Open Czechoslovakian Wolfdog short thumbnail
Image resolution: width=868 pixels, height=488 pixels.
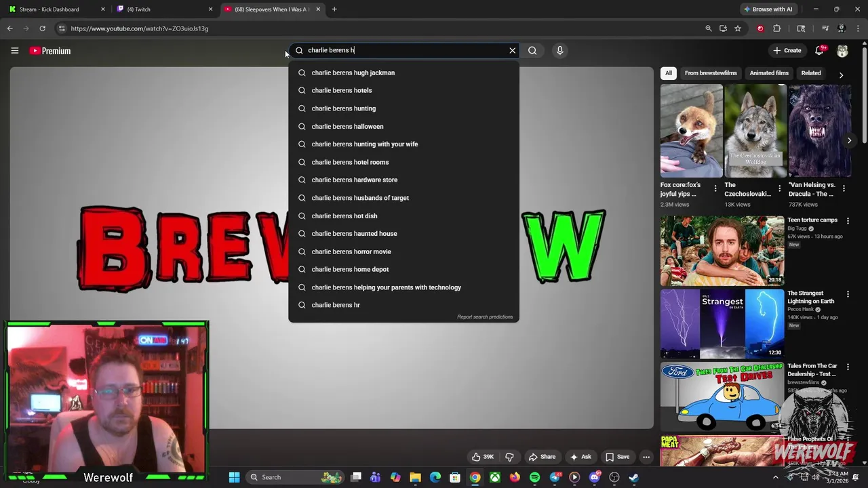pos(755,131)
